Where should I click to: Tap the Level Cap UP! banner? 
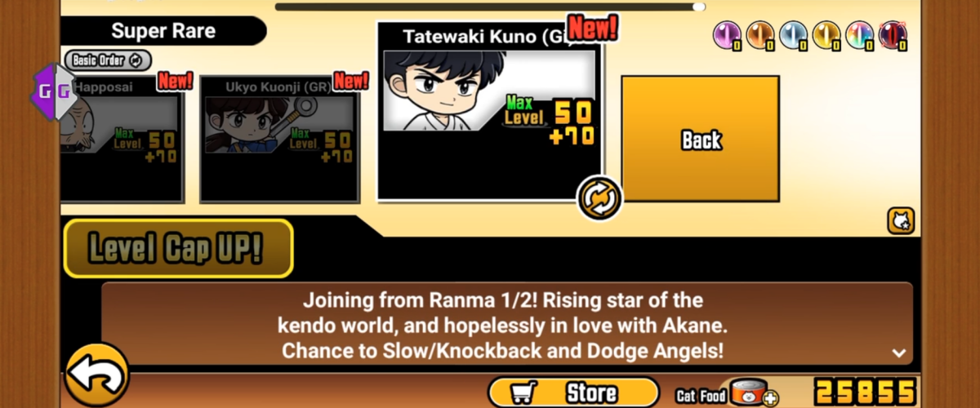[x=178, y=248]
